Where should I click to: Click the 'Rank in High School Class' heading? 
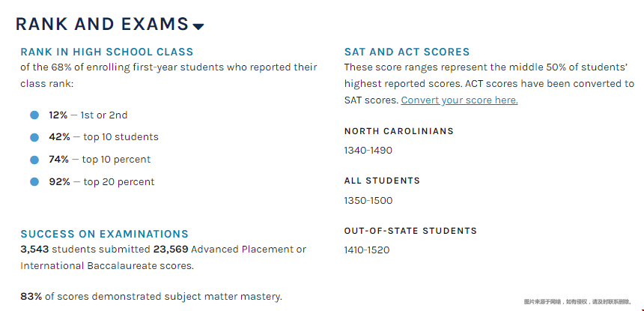pos(106,52)
